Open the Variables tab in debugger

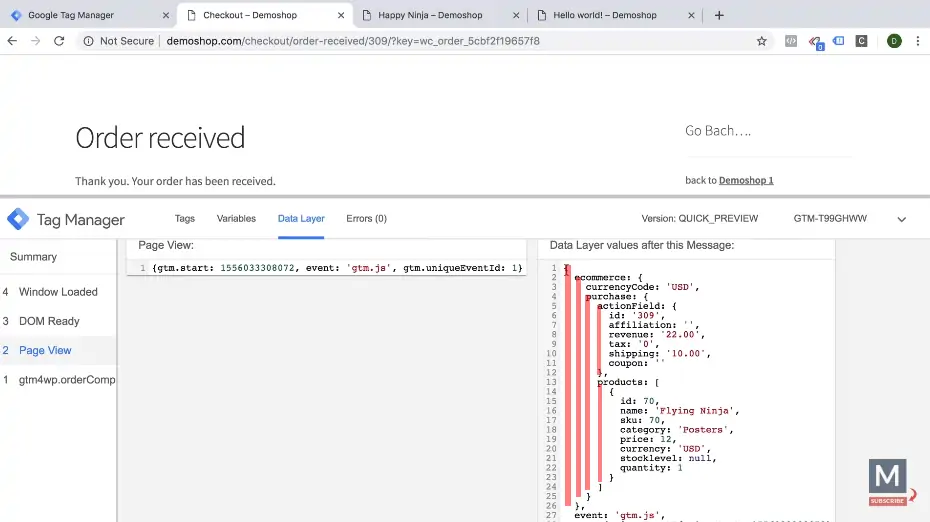236,218
